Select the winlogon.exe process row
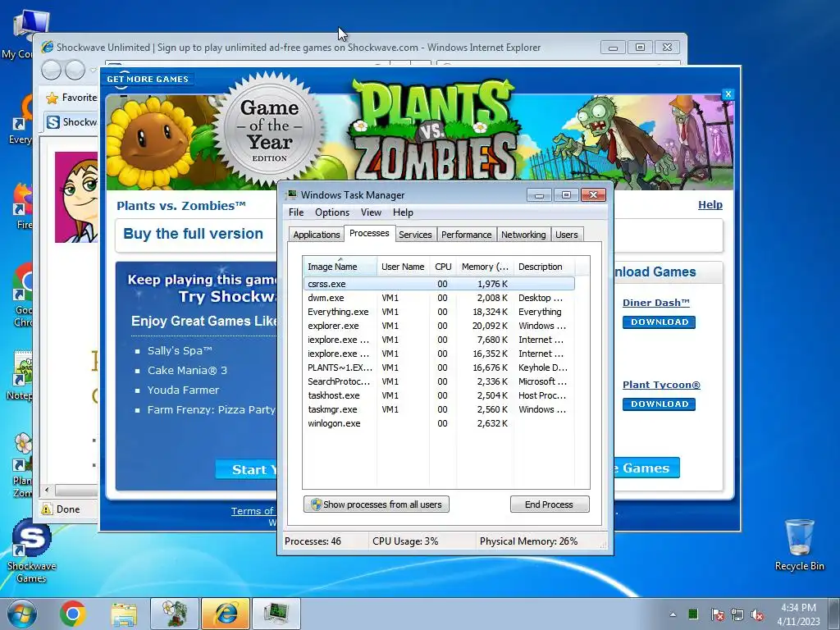The image size is (840, 630). (x=439, y=423)
